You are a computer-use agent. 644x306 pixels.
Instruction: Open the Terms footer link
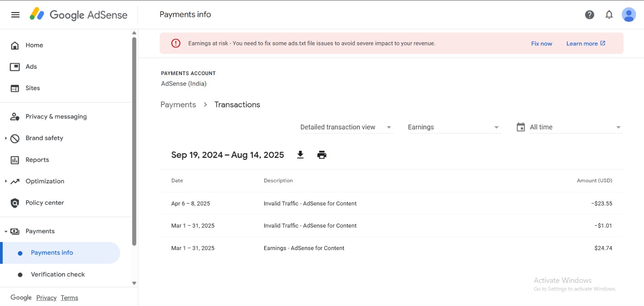click(69, 298)
